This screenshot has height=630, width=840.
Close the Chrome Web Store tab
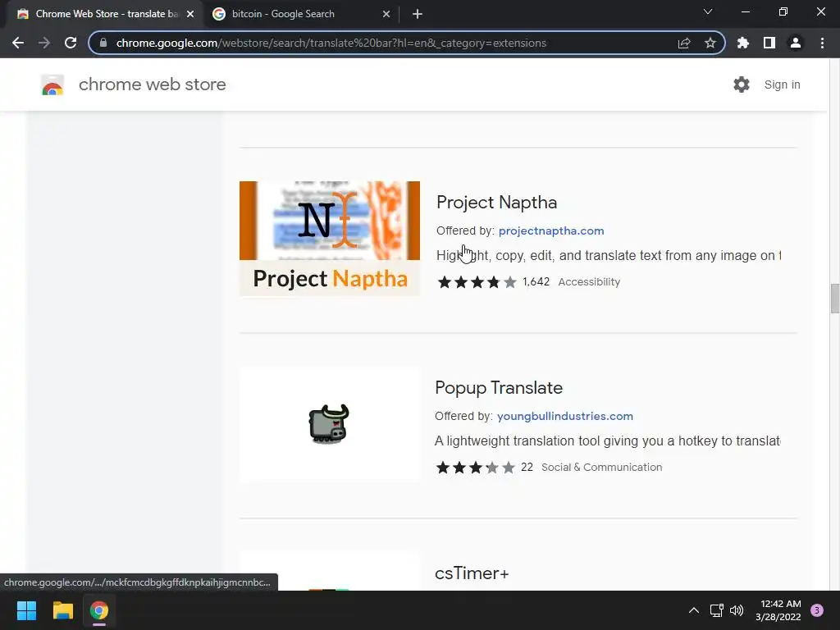(190, 14)
